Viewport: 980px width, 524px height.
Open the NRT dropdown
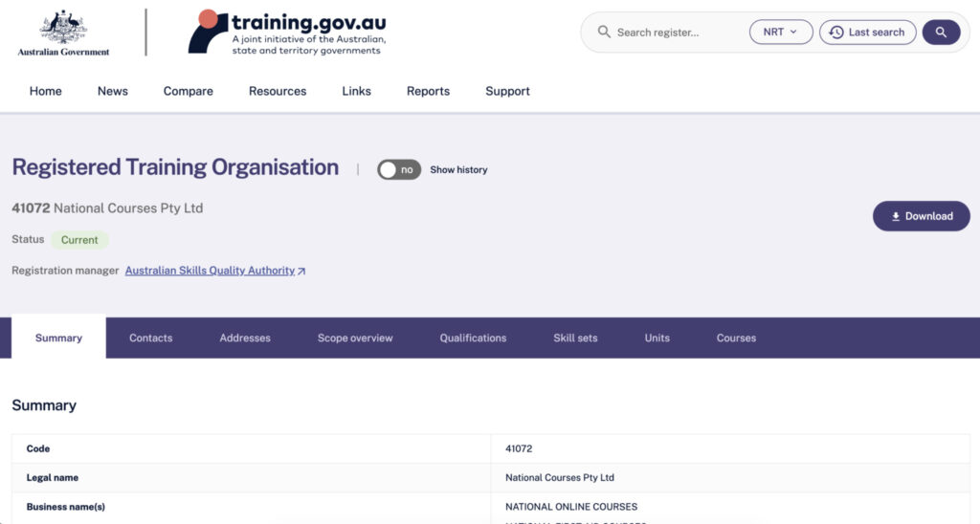(x=781, y=32)
